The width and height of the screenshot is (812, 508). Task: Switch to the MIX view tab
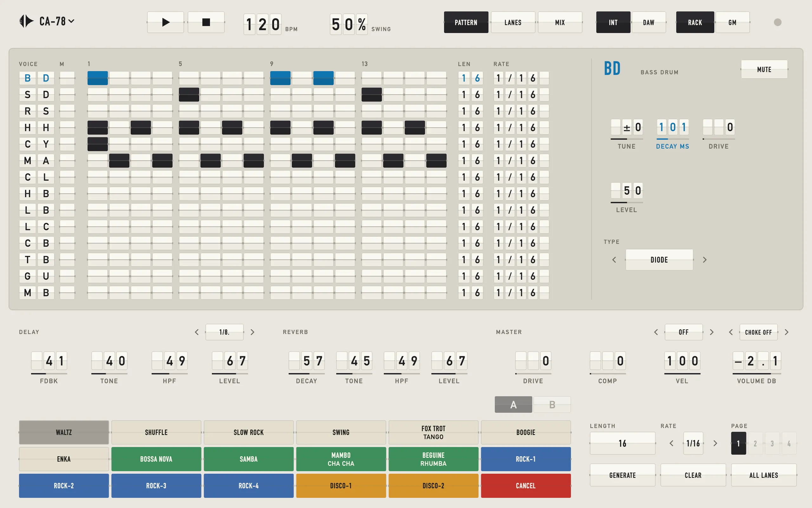pyautogui.click(x=560, y=22)
